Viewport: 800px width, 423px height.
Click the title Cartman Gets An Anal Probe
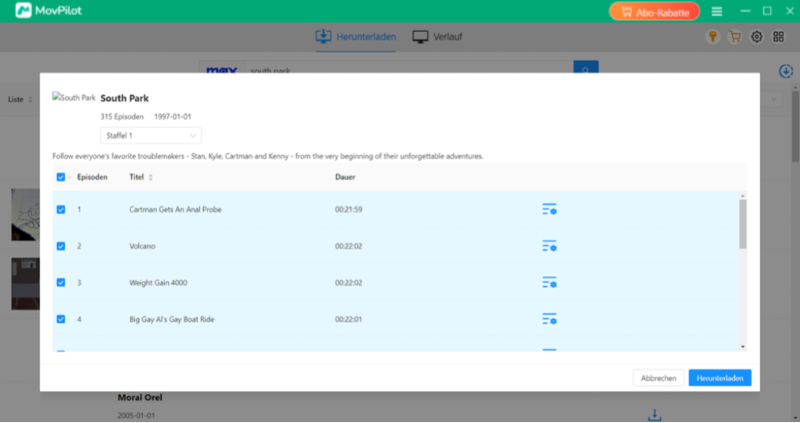175,210
